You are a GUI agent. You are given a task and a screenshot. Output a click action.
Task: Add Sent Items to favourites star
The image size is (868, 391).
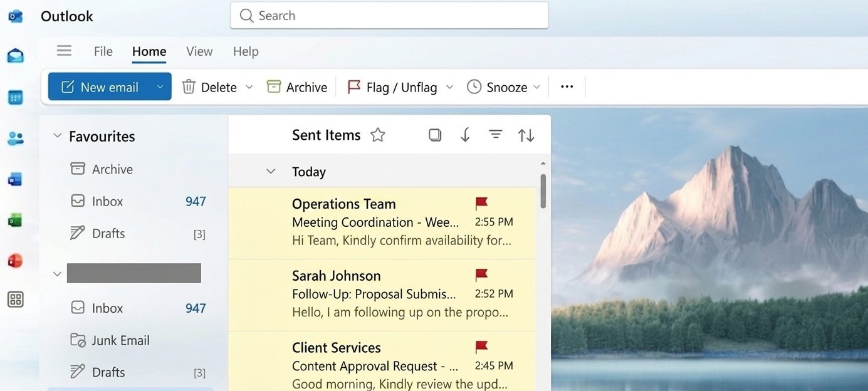pos(377,135)
